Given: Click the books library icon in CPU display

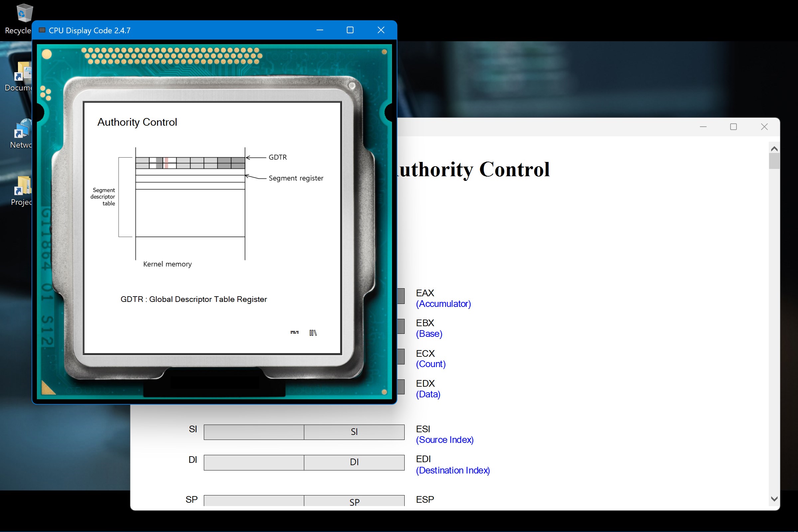Looking at the screenshot, I should pyautogui.click(x=313, y=333).
